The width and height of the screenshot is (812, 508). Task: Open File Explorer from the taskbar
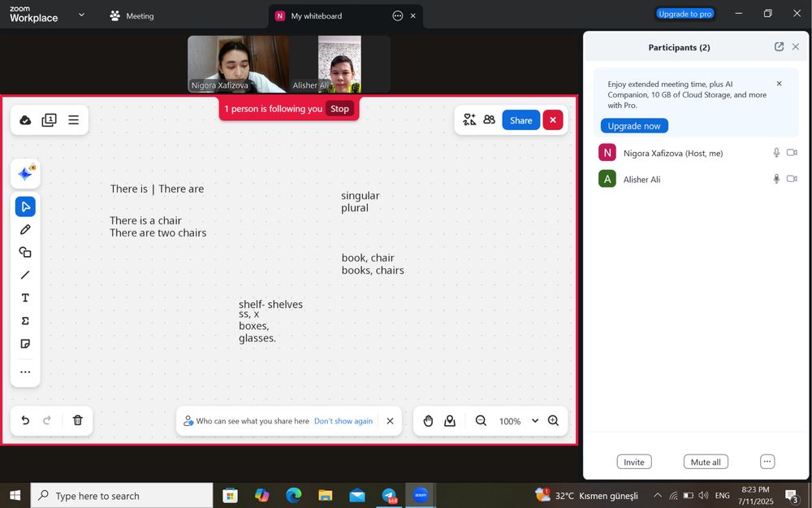tap(326, 496)
